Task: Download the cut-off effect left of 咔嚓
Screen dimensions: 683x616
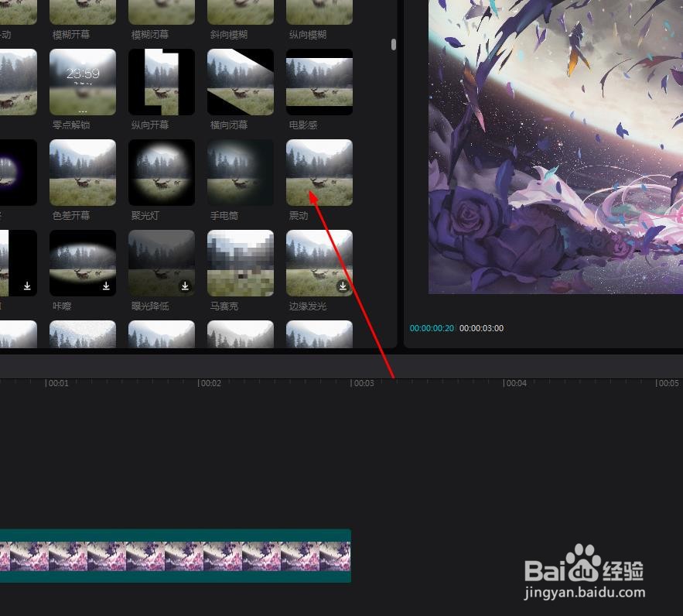Action: [x=27, y=286]
